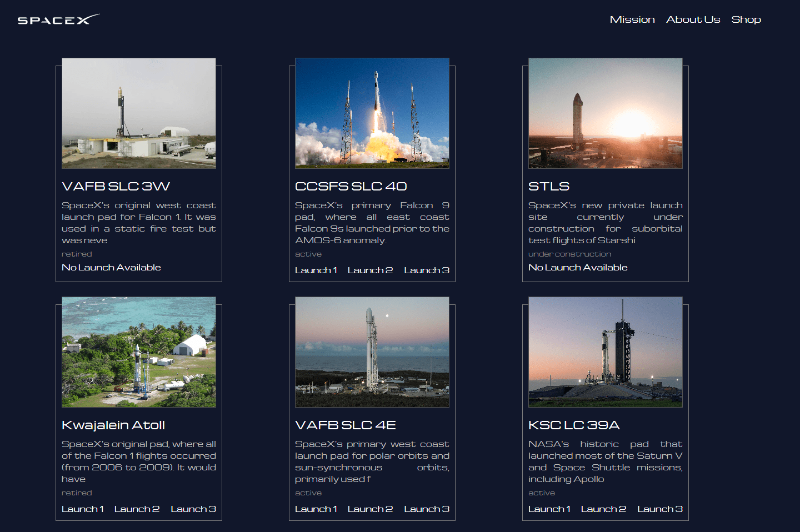
Task: Open Launch 3 under VAFB SLC 4E
Action: [427, 509]
